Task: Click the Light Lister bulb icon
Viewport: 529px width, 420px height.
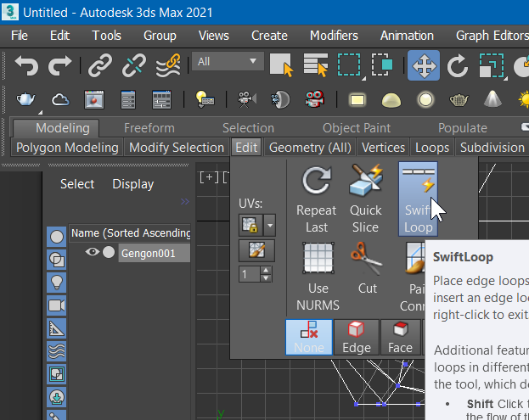Action: [205, 99]
